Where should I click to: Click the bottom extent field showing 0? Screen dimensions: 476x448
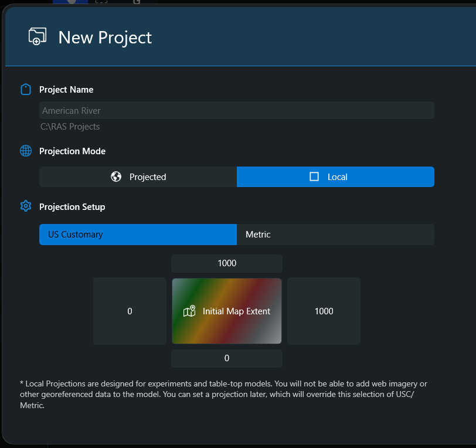click(227, 358)
